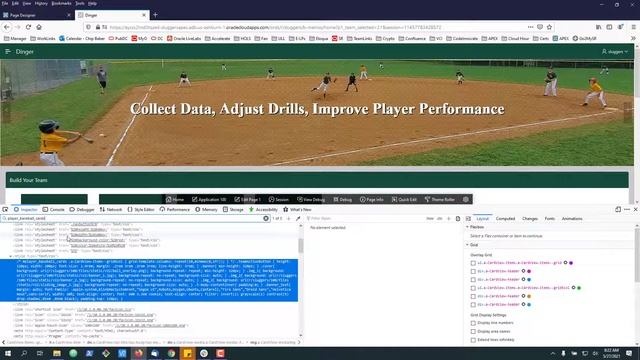The width and height of the screenshot is (640, 360).
Task: Open Theme Roller in developer toolbar
Action: 440,199
